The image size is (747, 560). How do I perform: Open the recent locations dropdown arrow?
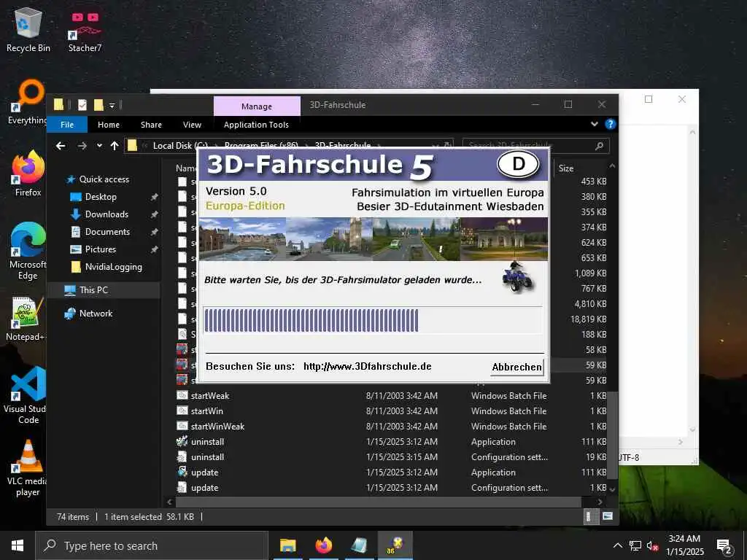coord(99,146)
